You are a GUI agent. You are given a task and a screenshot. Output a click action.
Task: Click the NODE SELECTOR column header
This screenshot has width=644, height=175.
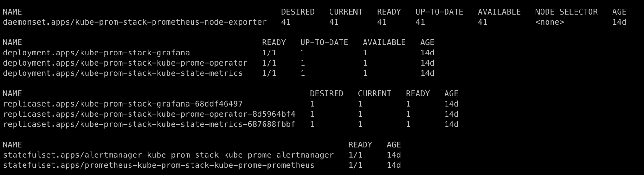[566, 12]
